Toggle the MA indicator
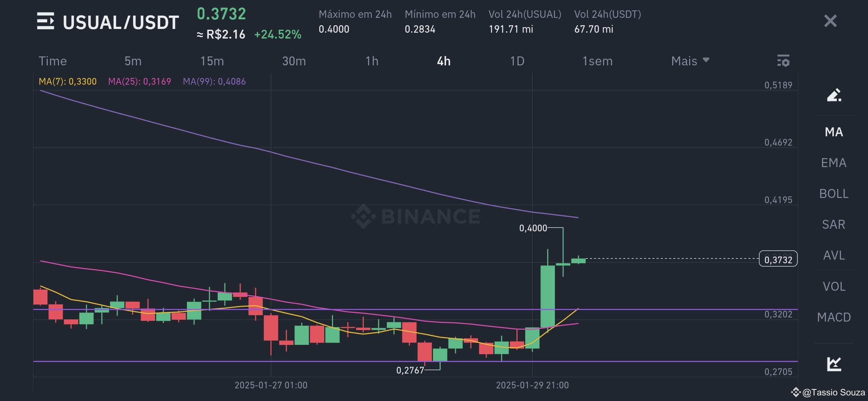 click(834, 132)
